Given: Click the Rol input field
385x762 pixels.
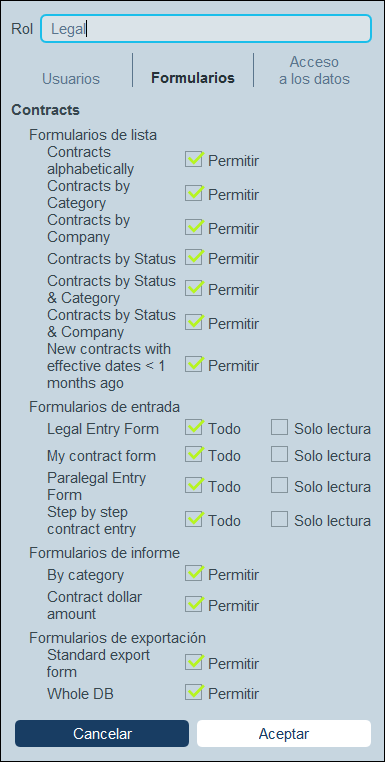Looking at the screenshot, I should 206,29.
